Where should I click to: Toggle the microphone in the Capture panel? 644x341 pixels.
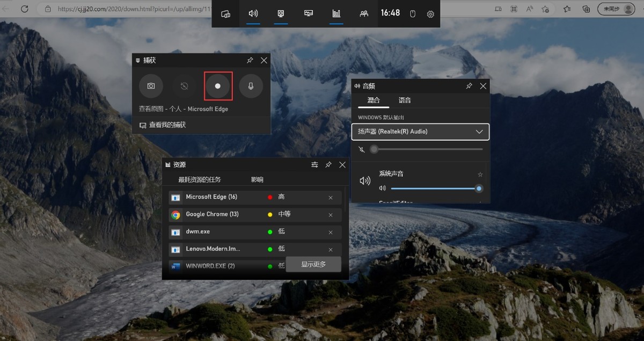251,86
